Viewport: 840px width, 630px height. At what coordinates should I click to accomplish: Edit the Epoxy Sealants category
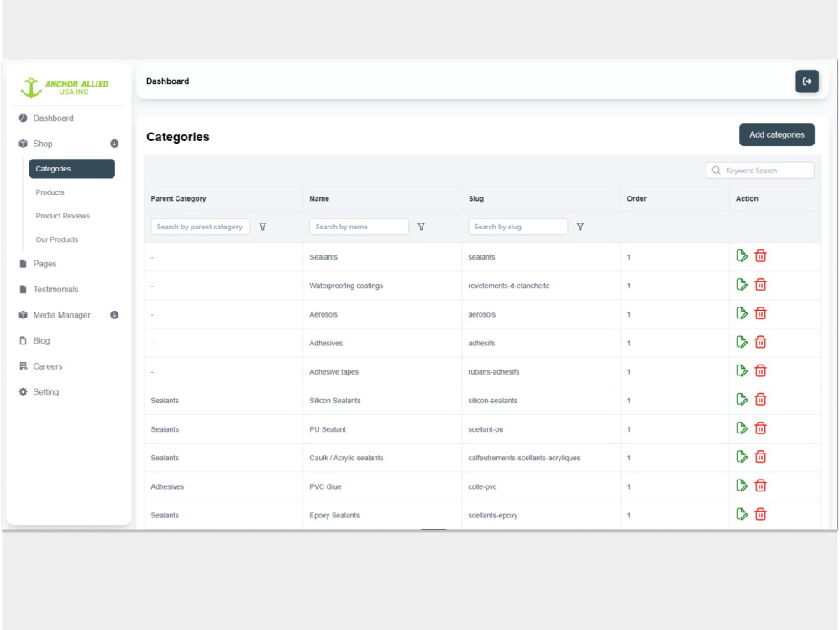(x=742, y=514)
